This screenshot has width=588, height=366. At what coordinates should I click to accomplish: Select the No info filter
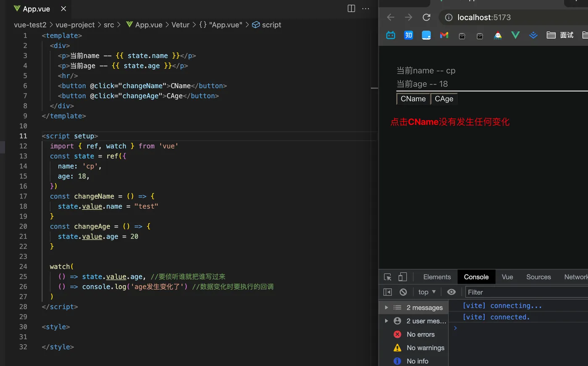pos(414,361)
